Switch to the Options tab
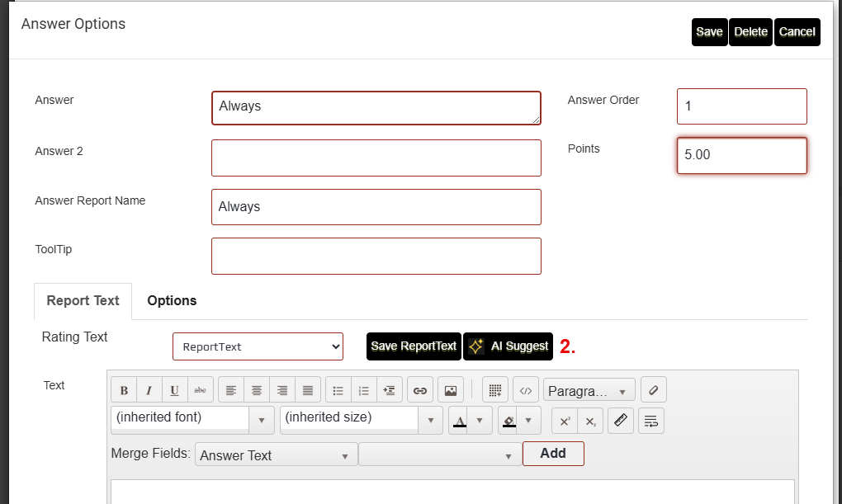This screenshot has height=504, width=842. [172, 300]
